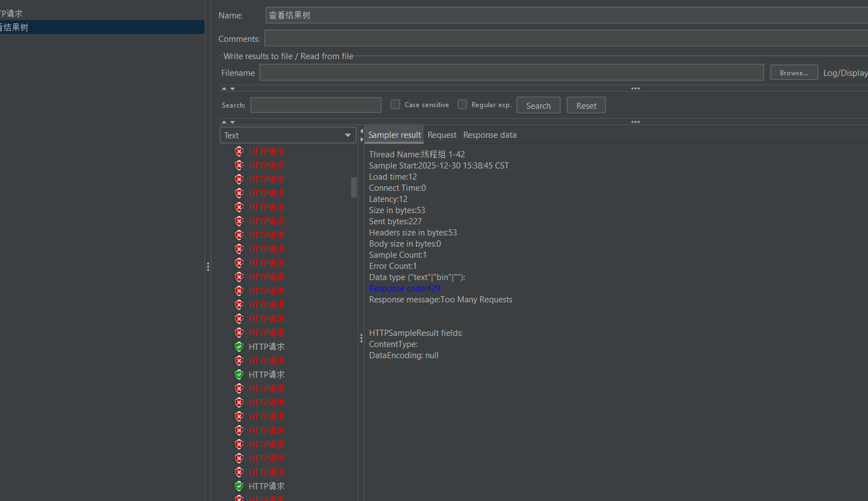Click the Thread Name:线程组 1-42 line
This screenshot has width=868, height=501.
417,155
